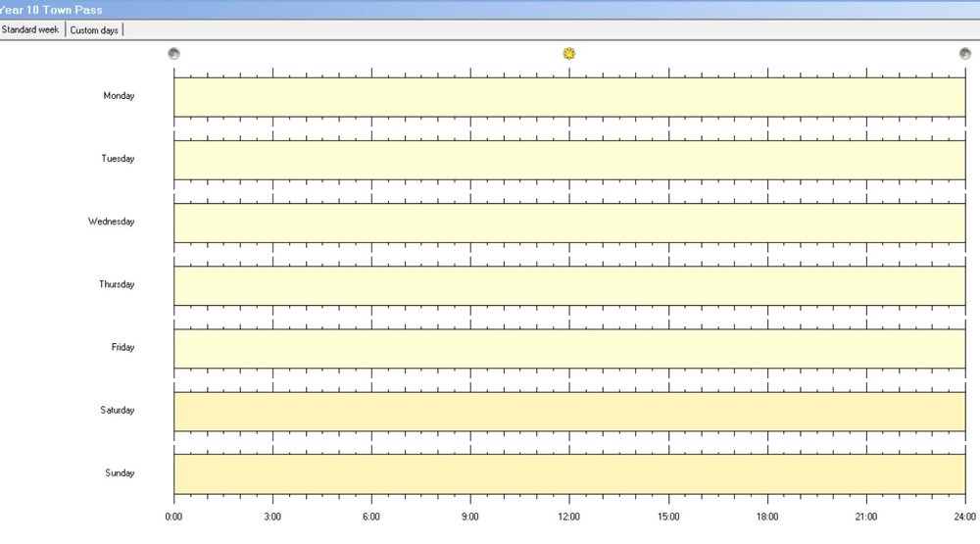
Task: Click the Year 10 Town Pass title
Action: (51, 10)
